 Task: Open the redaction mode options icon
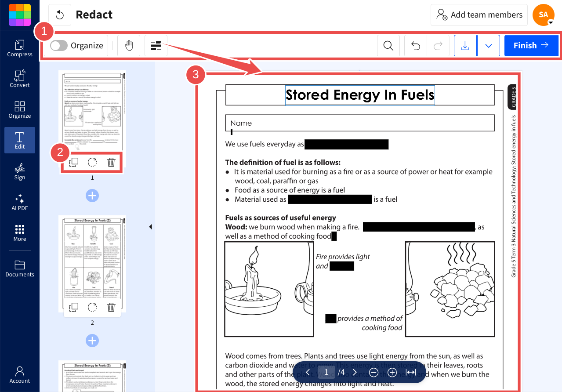click(156, 45)
